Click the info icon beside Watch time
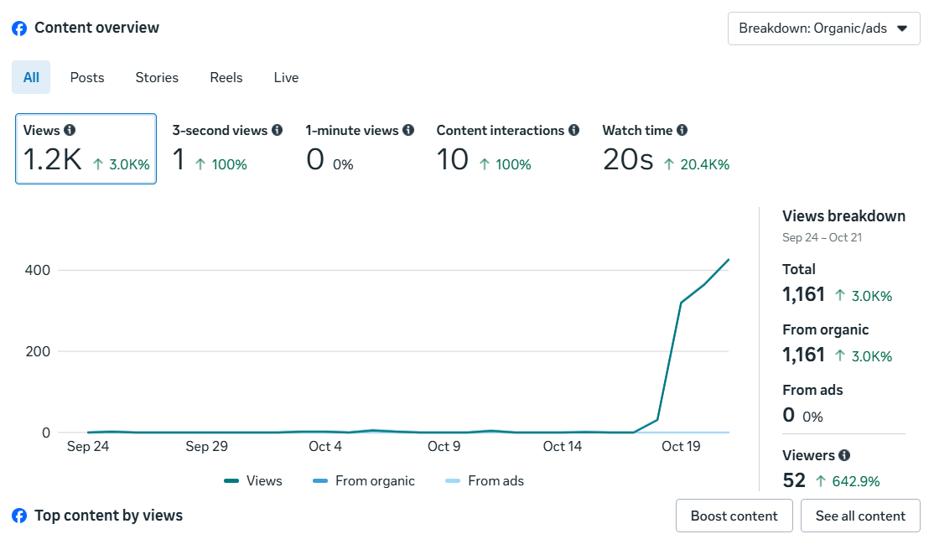This screenshot has width=934, height=560. pyautogui.click(x=682, y=130)
